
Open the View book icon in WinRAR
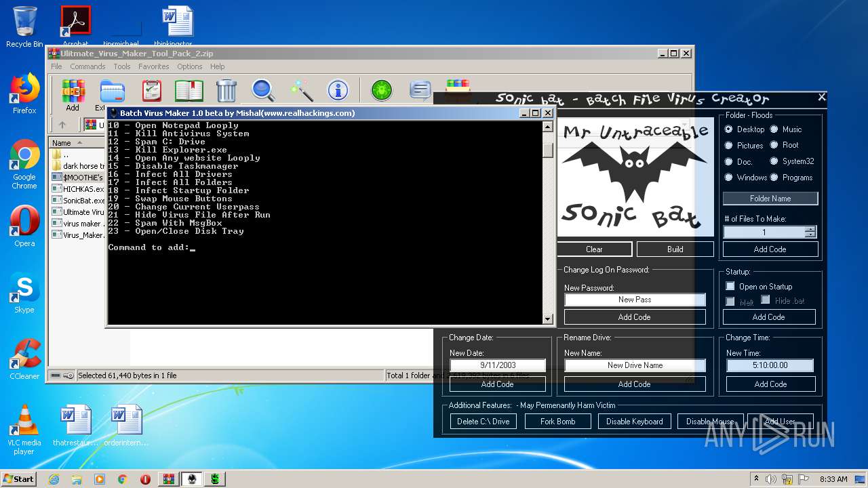189,91
